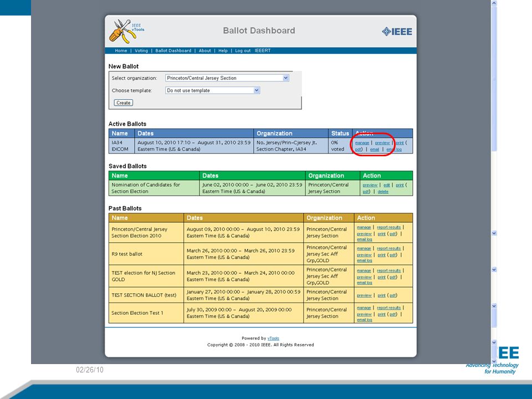Edit the Nomination of Candidates saved ballot
The image size is (532, 399).
(386, 185)
